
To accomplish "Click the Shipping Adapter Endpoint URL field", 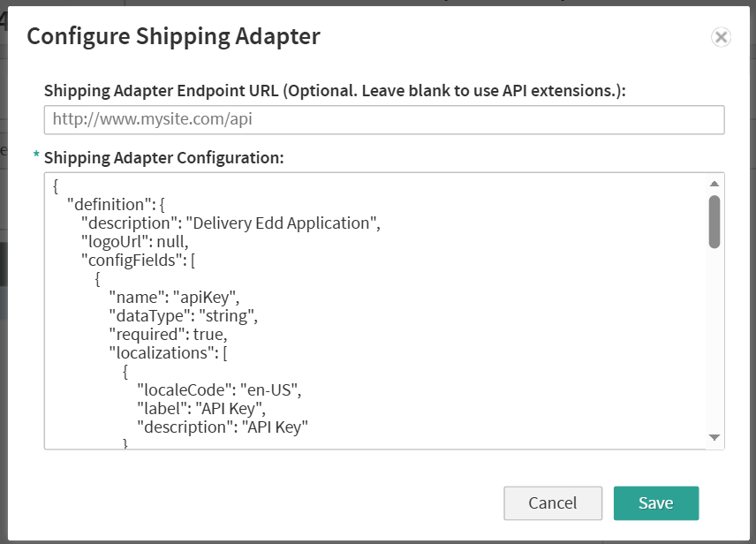I will (x=383, y=119).
